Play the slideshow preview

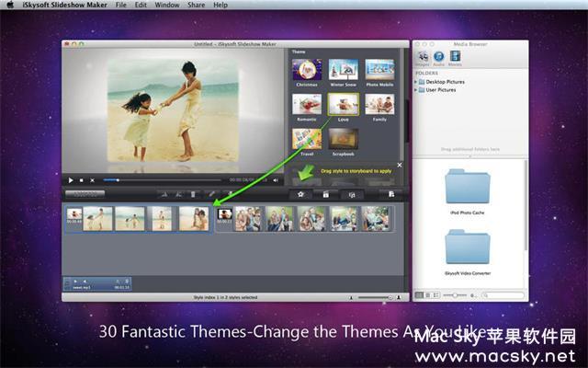(71, 180)
